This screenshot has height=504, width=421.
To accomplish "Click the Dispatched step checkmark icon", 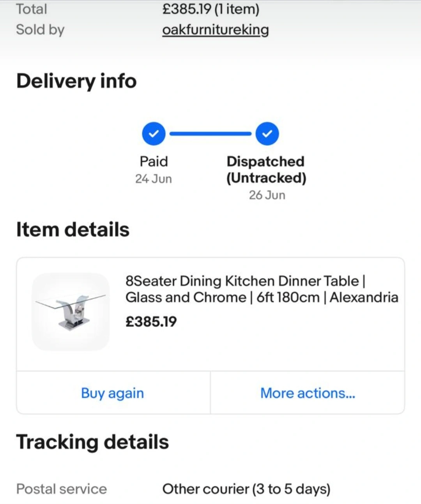I will point(267,134).
